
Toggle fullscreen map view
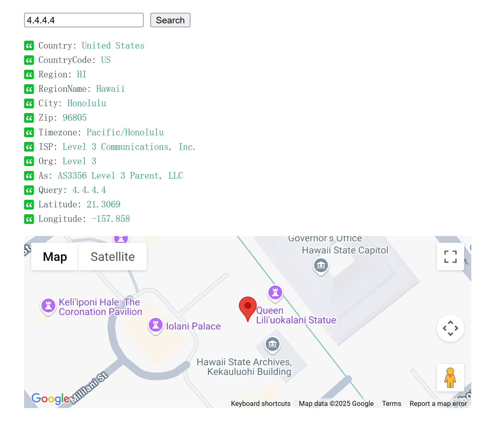coord(450,257)
